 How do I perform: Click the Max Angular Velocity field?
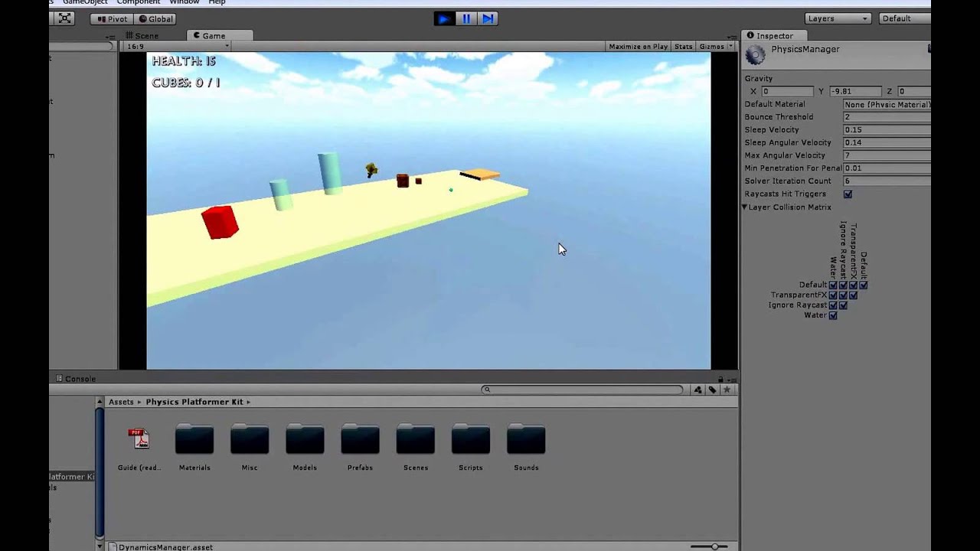click(887, 155)
